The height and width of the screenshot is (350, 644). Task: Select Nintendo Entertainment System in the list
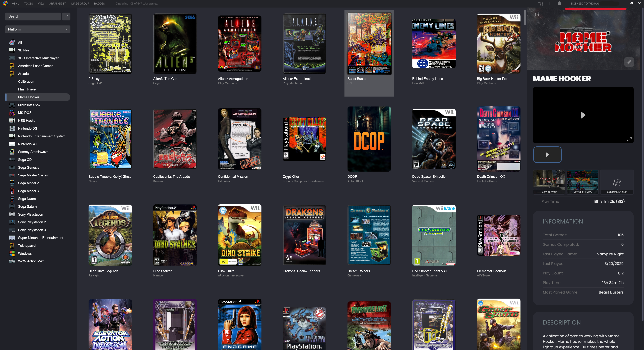(x=42, y=136)
